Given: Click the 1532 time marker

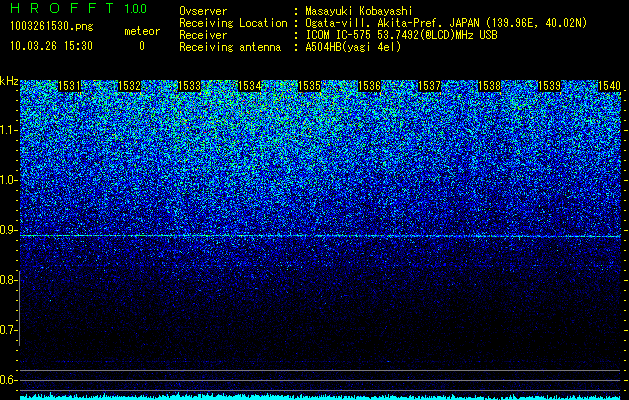Looking at the screenshot, I should coord(130,86).
